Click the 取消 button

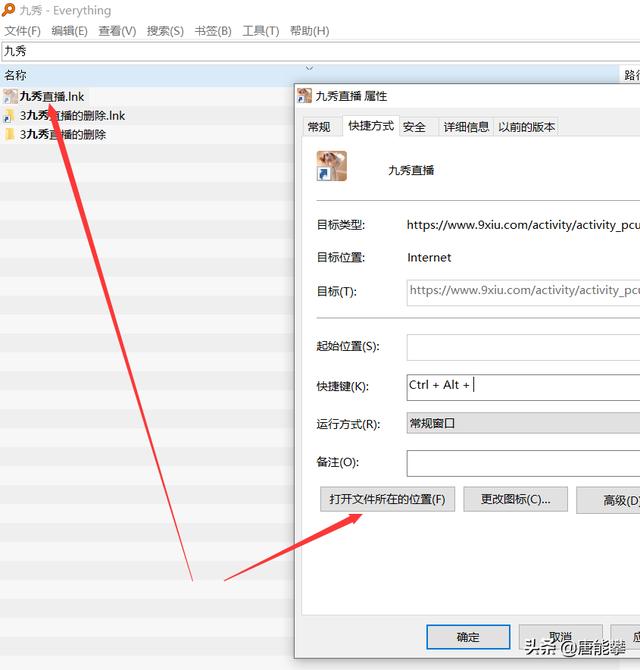point(561,637)
